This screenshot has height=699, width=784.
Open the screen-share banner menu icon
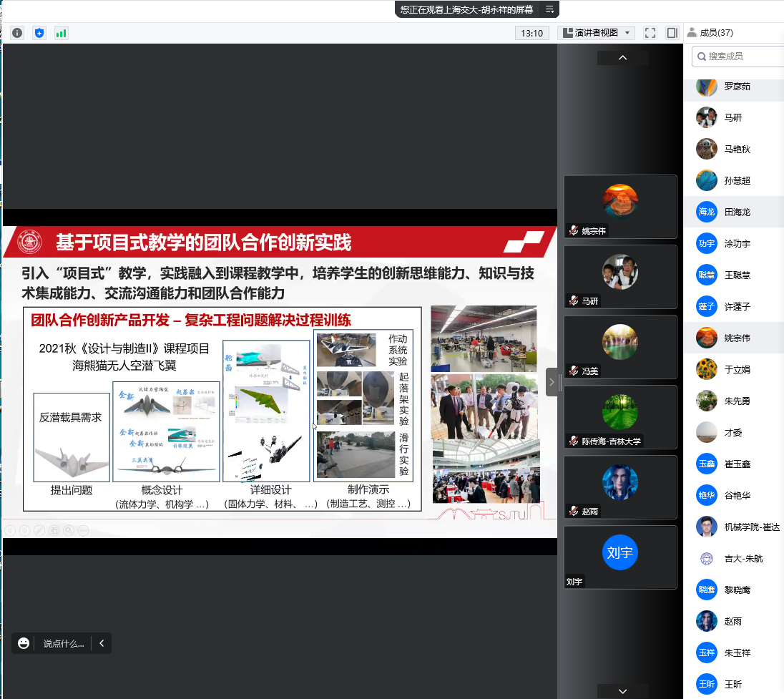[x=549, y=9]
